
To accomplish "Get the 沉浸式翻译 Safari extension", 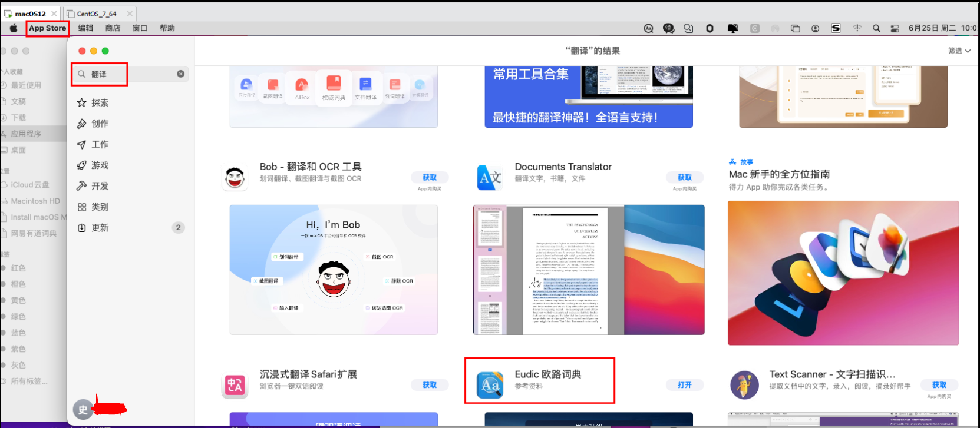I will tap(430, 385).
